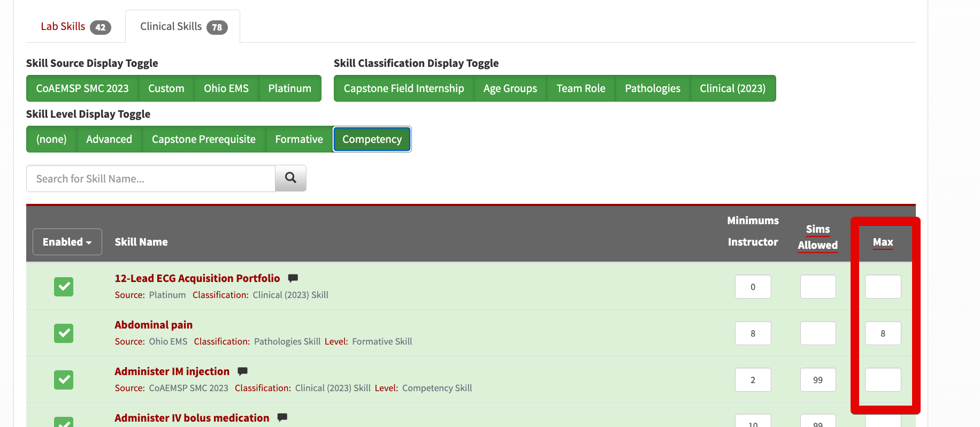
Task: Uncheck the Abdominal pain enabled checkbox
Action: tap(64, 333)
